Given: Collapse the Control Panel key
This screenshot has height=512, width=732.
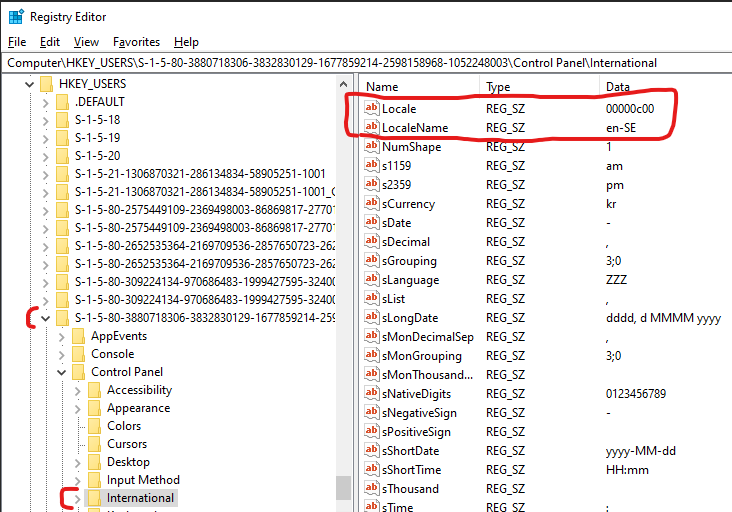Looking at the screenshot, I should pos(62,372).
